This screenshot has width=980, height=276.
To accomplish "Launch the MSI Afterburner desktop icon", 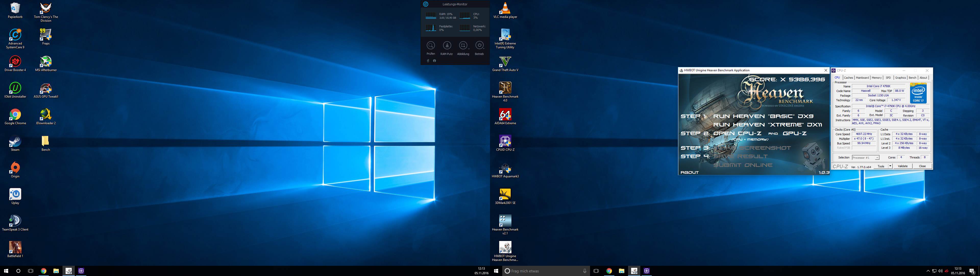I will coord(46,63).
